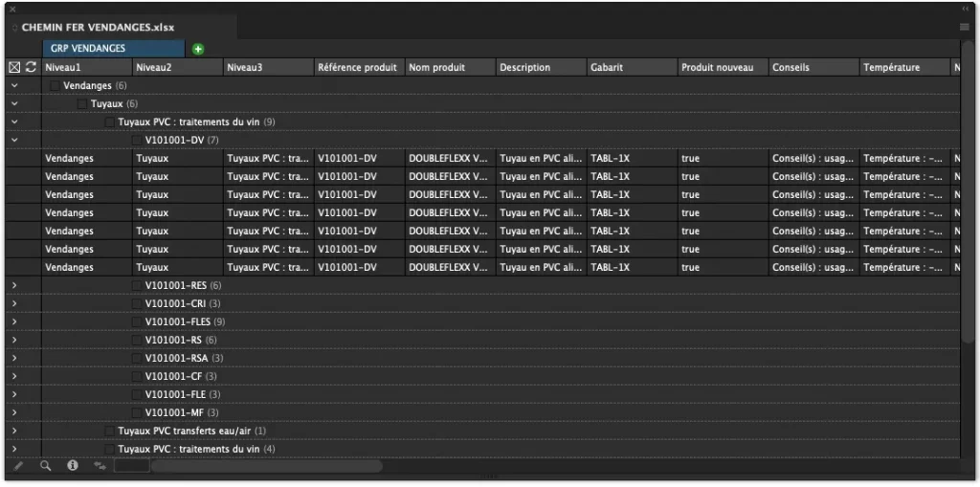
Task: Enable the Tuyaux PVC transferts eau/air checkbox
Action: pos(110,432)
